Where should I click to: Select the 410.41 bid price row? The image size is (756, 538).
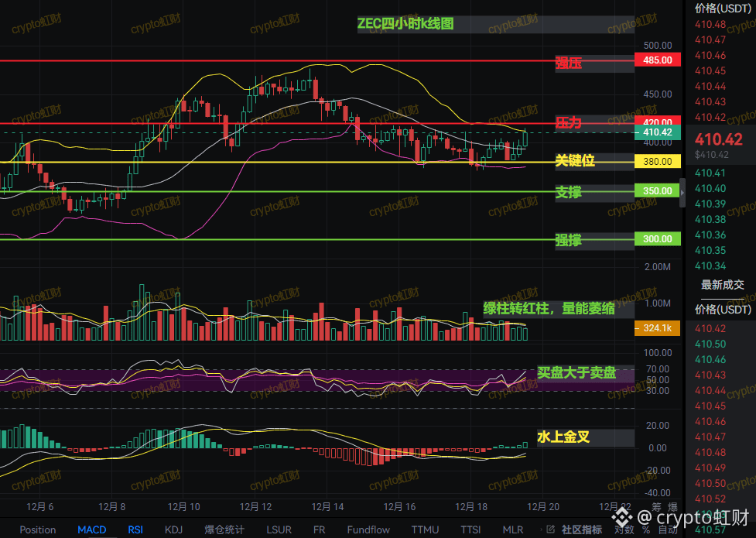(710, 173)
